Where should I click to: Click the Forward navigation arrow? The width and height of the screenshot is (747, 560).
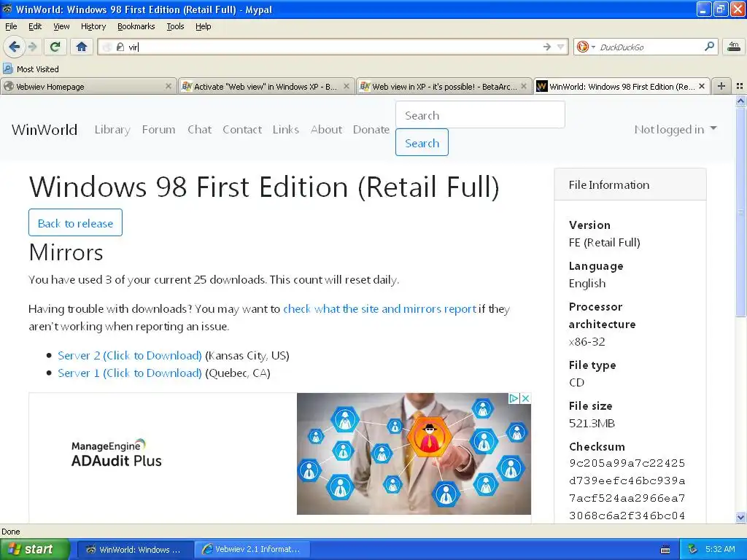[x=32, y=47]
